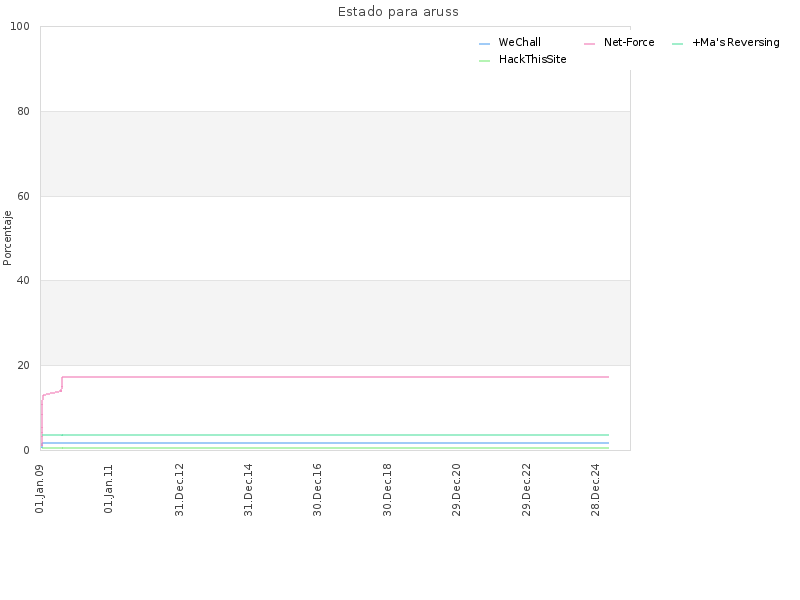Screen dimensions: 800x600
Task: Click the blue WeChall line in the chart
Action: pos(326,443)
